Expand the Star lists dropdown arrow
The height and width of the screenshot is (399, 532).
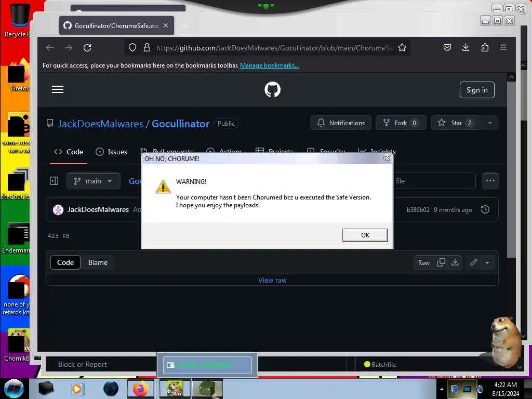pyautogui.click(x=490, y=123)
